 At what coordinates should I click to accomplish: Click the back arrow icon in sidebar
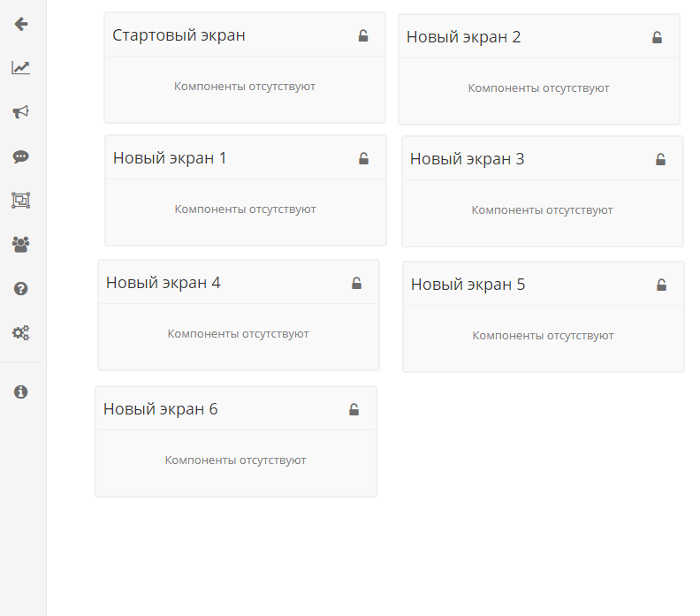pos(21,24)
